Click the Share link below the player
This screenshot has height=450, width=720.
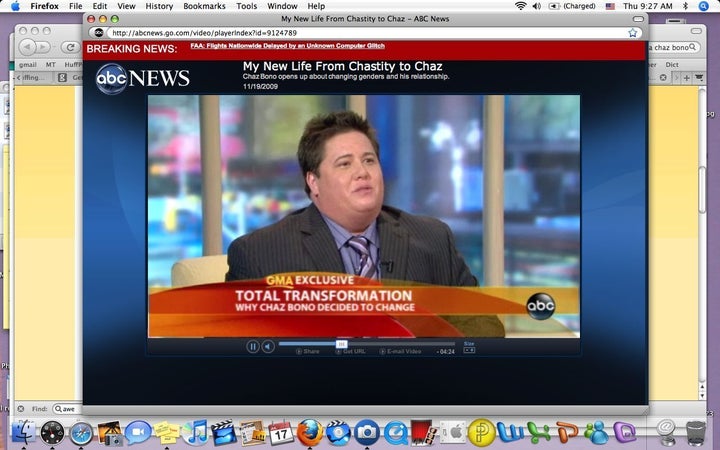(x=308, y=351)
